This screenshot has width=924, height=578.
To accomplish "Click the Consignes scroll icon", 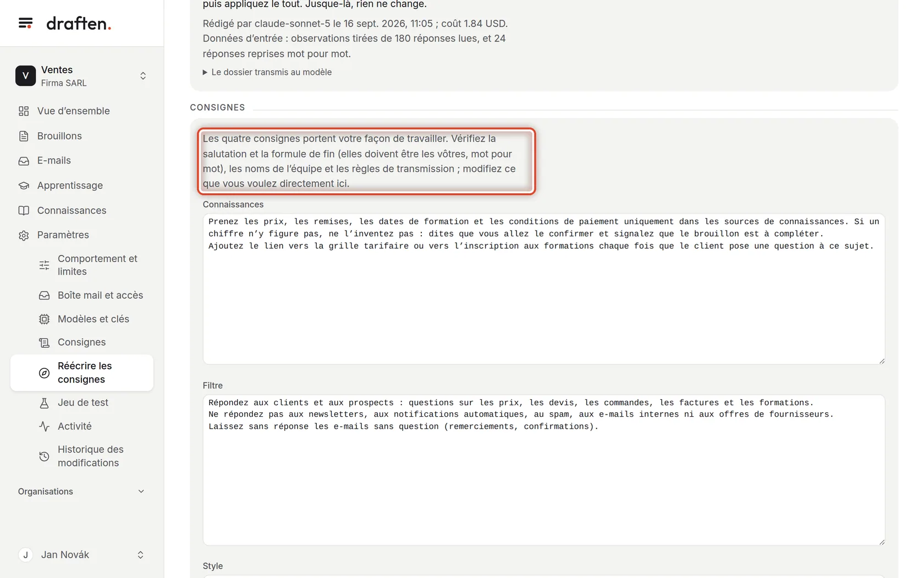I will pos(45,342).
